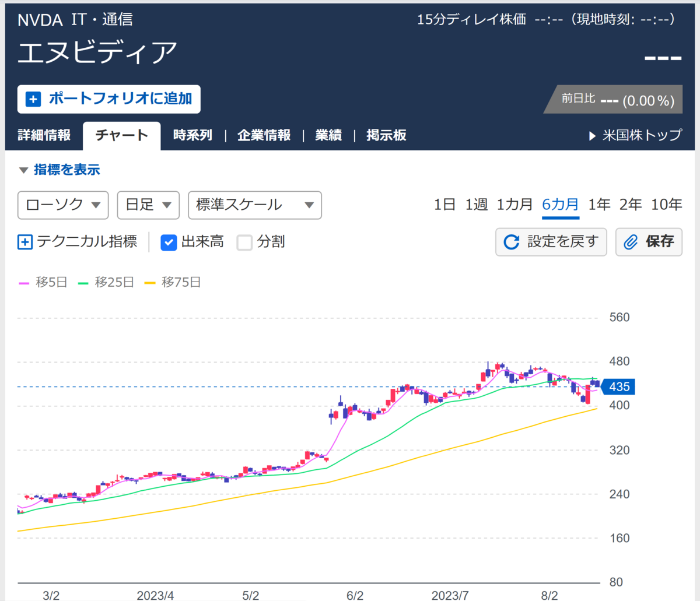
Task: Switch to the 詳細情報 tab
Action: click(44, 135)
